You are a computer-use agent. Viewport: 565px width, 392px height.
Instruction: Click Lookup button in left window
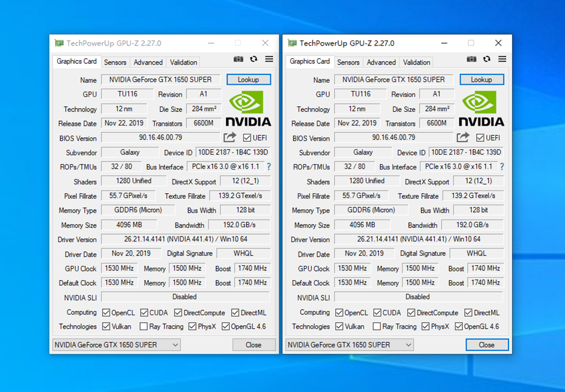click(248, 80)
